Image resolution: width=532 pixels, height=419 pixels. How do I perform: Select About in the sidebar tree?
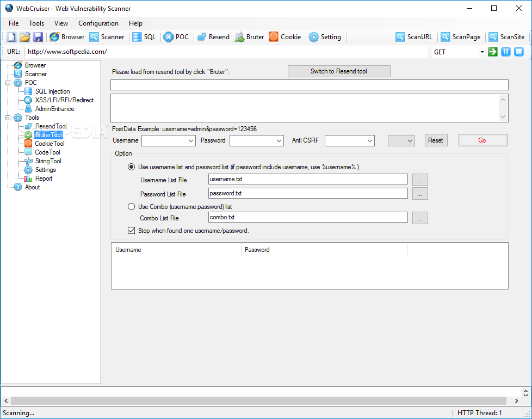click(x=32, y=187)
